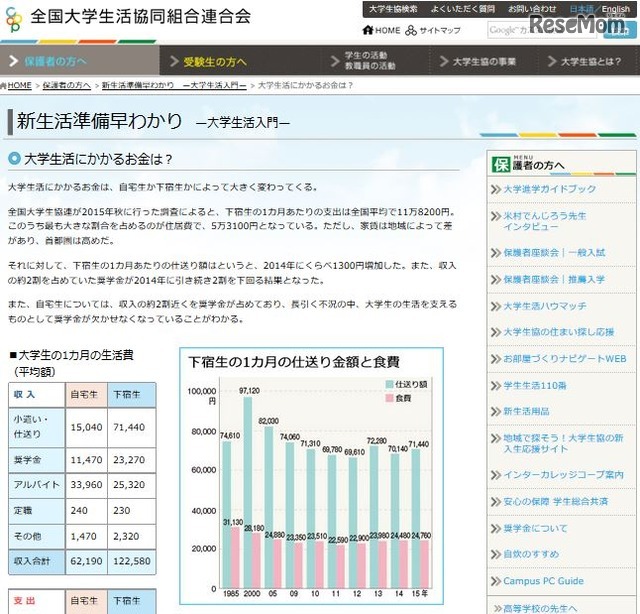Open the 大学生協検索 header button
The image size is (640, 614).
point(392,9)
